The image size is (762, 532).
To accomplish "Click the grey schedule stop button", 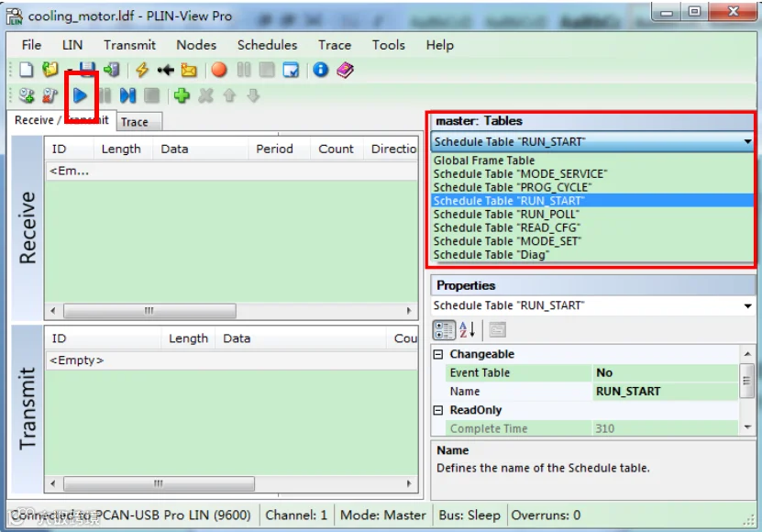I will [x=152, y=95].
